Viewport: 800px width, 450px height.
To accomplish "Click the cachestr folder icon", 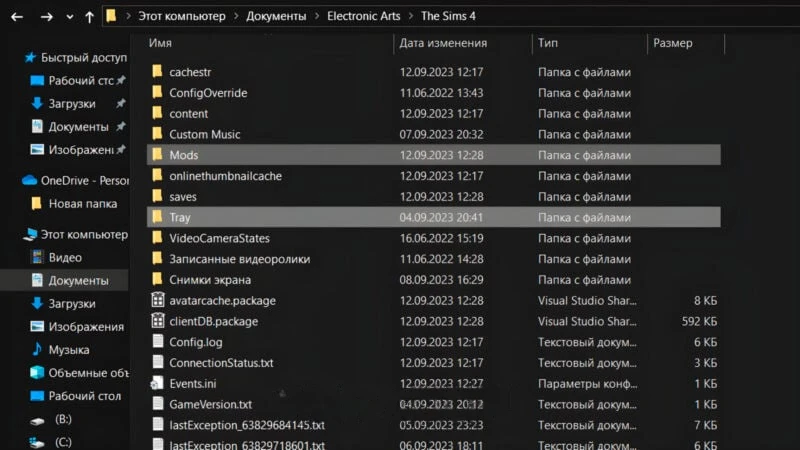I will point(157,71).
